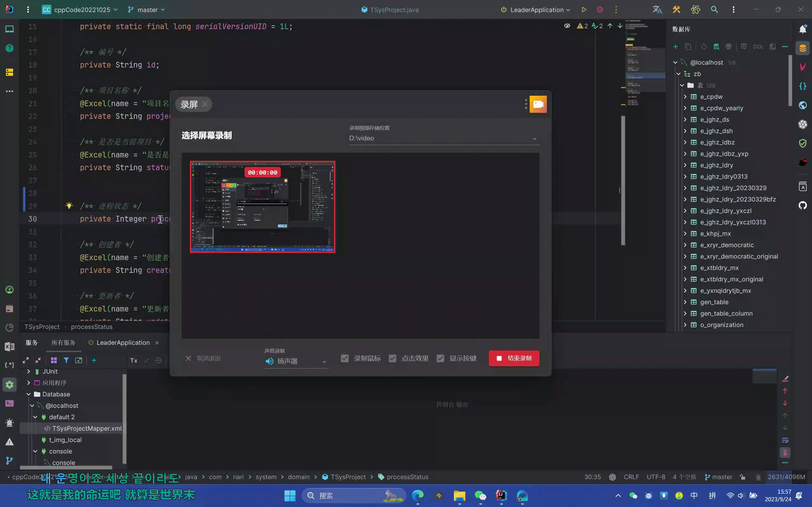
Task: Toggle 录制鼠标 checkbox
Action: pos(344,358)
